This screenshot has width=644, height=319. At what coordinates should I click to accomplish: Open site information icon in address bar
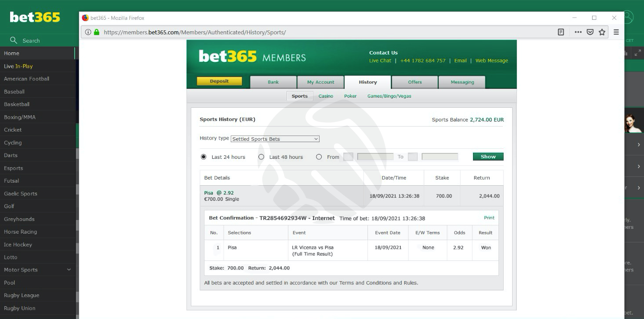tap(88, 32)
